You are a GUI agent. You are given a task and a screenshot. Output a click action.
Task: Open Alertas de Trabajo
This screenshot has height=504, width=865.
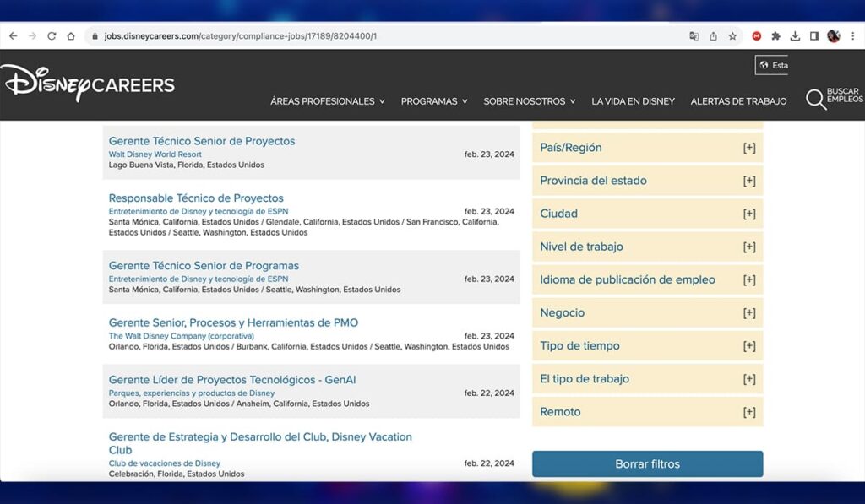[738, 101]
